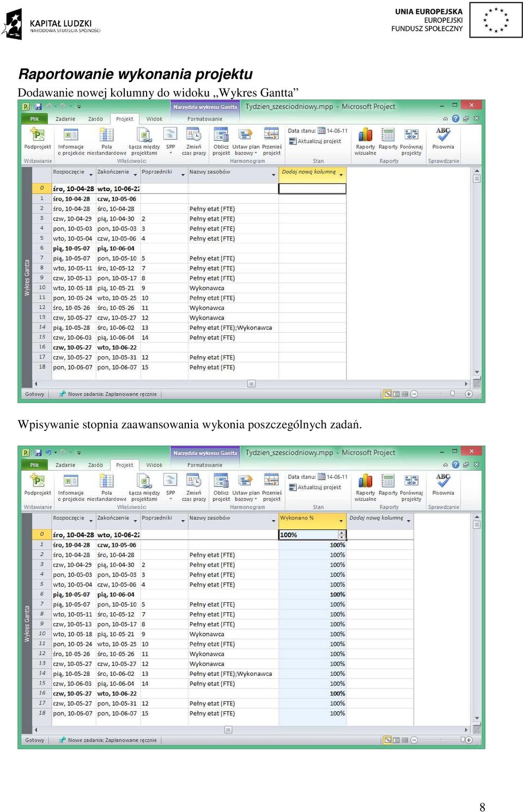Viewport: 523px width, 812px height.
Task: Click Nowe zadania: Zaplanowane ręcznie in the window with empty new column
Action: click(108, 394)
